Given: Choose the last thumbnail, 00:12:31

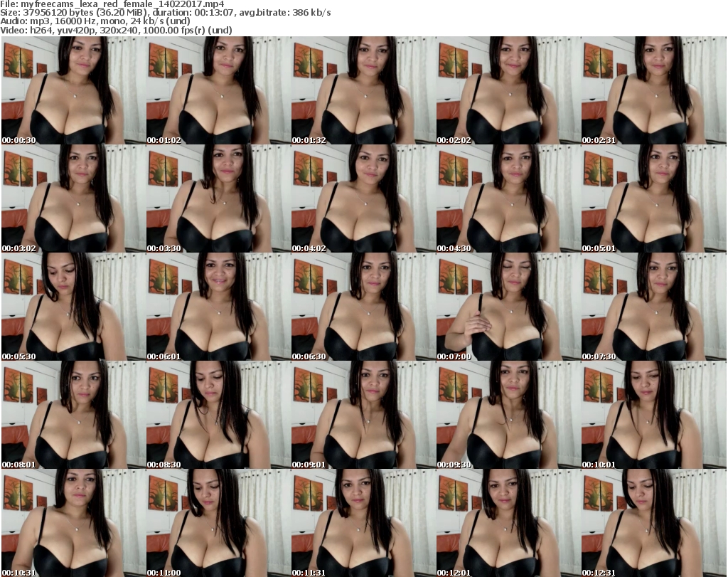Looking at the screenshot, I should coord(654,523).
